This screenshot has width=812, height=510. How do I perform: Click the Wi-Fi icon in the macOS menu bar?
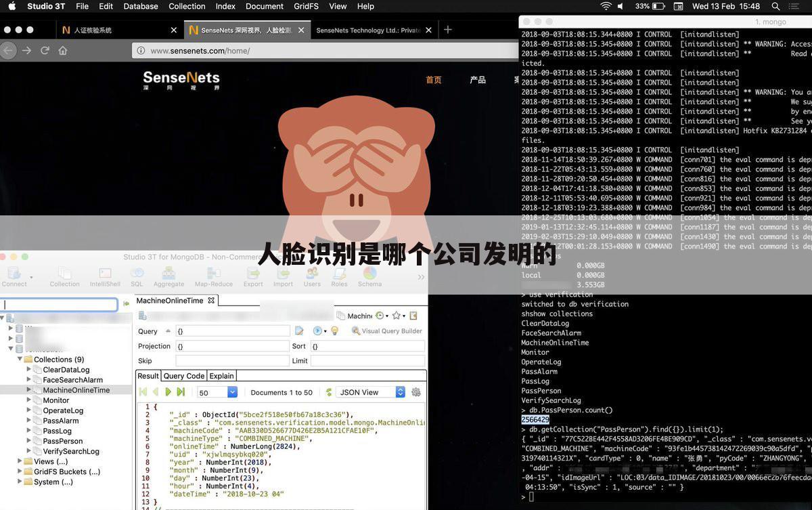click(x=606, y=6)
